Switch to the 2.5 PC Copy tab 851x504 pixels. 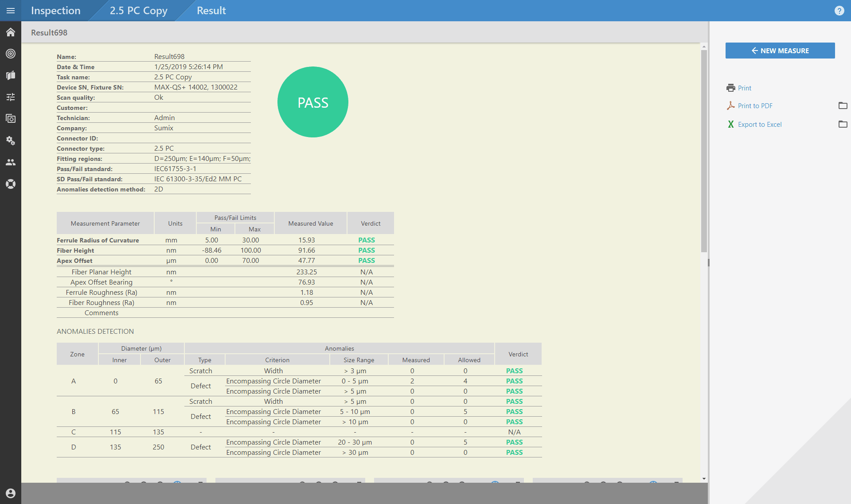139,11
